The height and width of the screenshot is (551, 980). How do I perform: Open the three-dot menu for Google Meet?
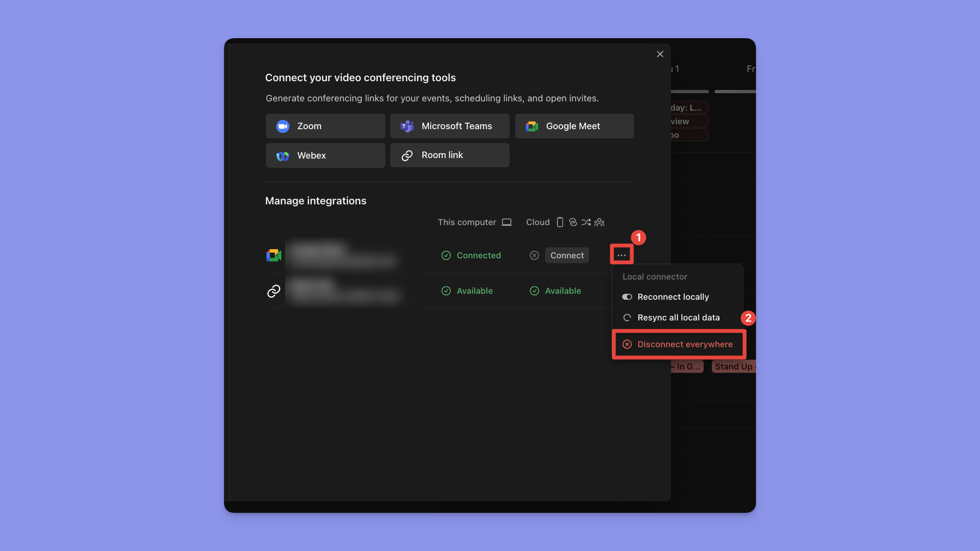click(x=621, y=255)
